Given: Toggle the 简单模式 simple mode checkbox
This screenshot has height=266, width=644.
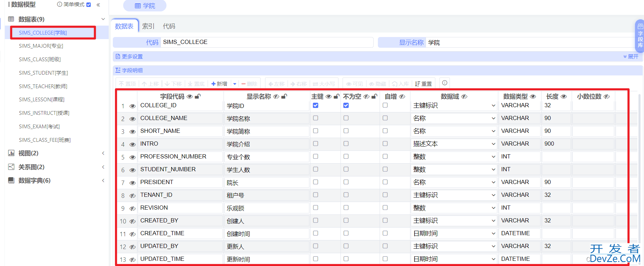Looking at the screenshot, I should tap(89, 4).
